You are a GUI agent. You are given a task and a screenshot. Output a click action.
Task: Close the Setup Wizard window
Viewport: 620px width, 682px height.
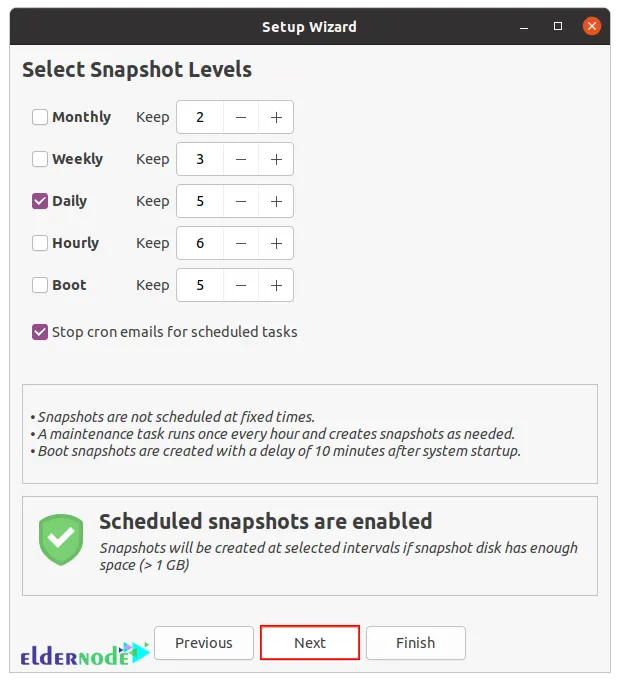[592, 26]
